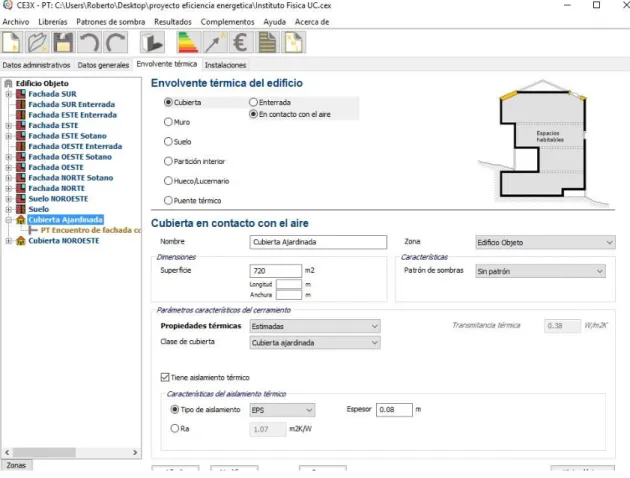Open the Archivo menu
The height and width of the screenshot is (478, 630).
16,22
